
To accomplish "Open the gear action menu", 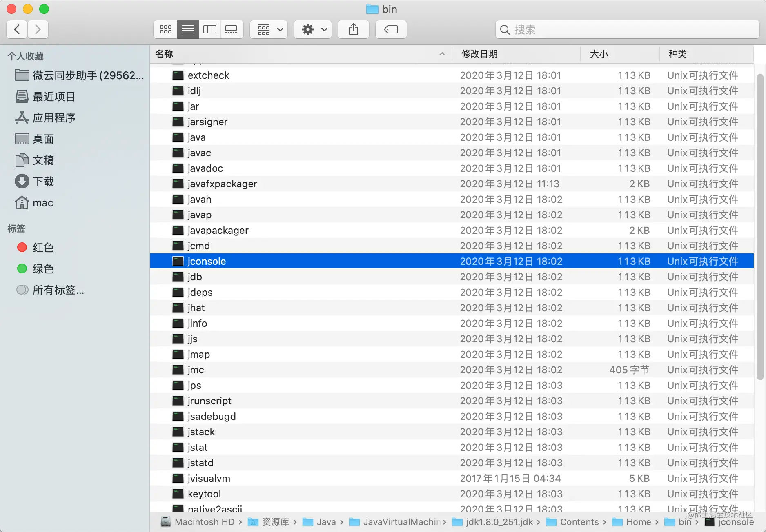I will 313,29.
